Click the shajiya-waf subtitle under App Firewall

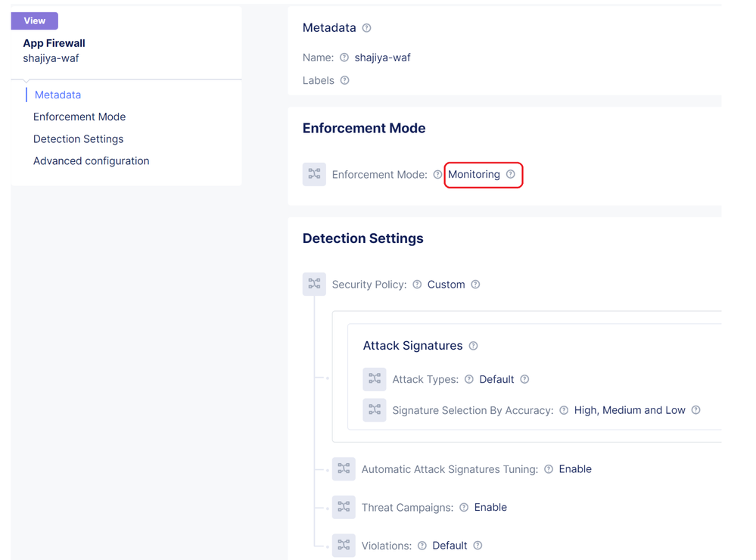(x=51, y=58)
